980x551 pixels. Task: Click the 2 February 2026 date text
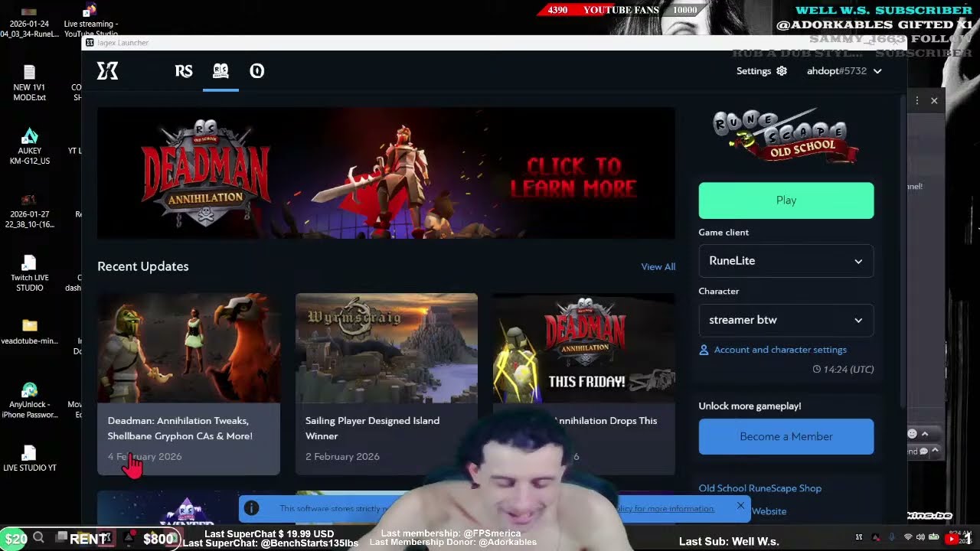(342, 457)
